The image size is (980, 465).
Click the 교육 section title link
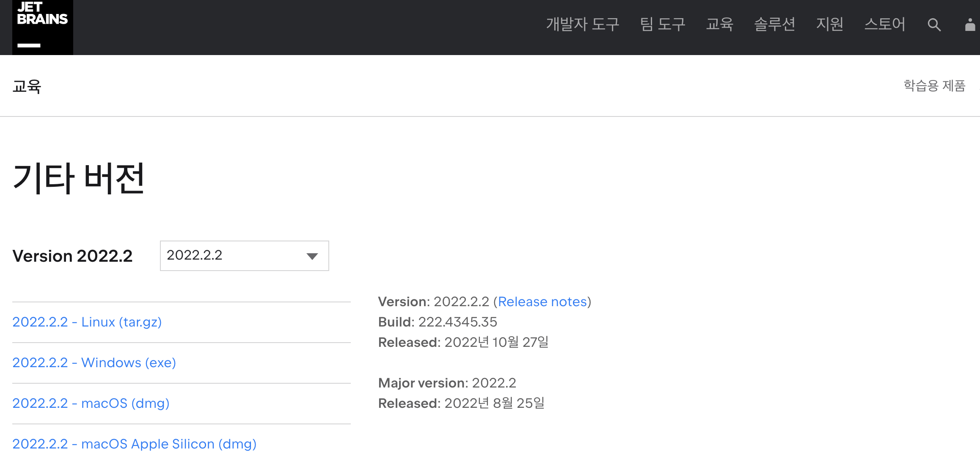point(27,86)
